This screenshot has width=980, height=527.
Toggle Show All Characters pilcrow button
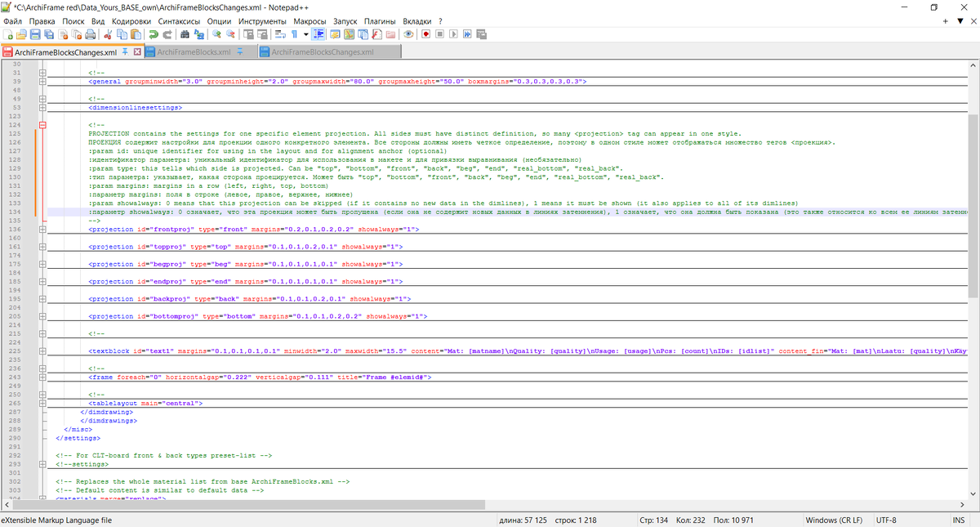point(294,34)
